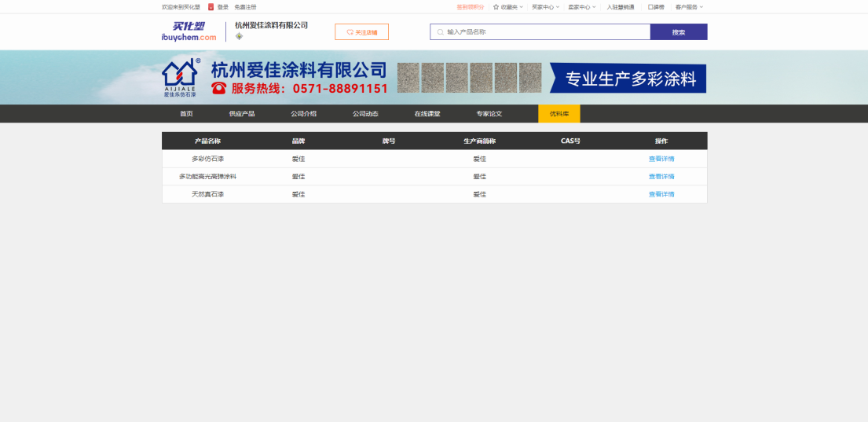Click the AIJIALE house logo in banner
The height and width of the screenshot is (422, 868).
(x=180, y=78)
